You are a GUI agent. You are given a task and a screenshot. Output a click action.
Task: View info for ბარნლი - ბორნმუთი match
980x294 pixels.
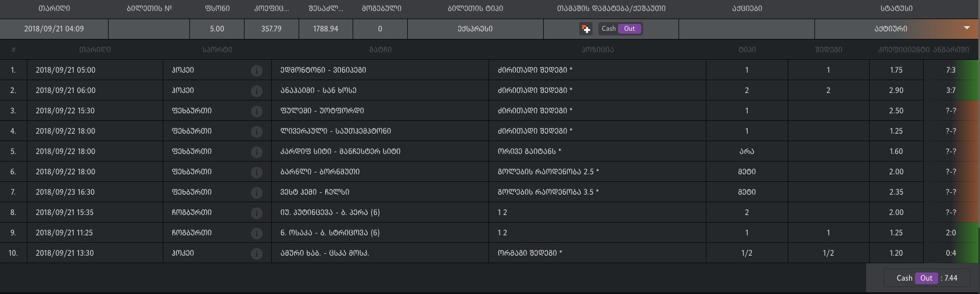256,172
